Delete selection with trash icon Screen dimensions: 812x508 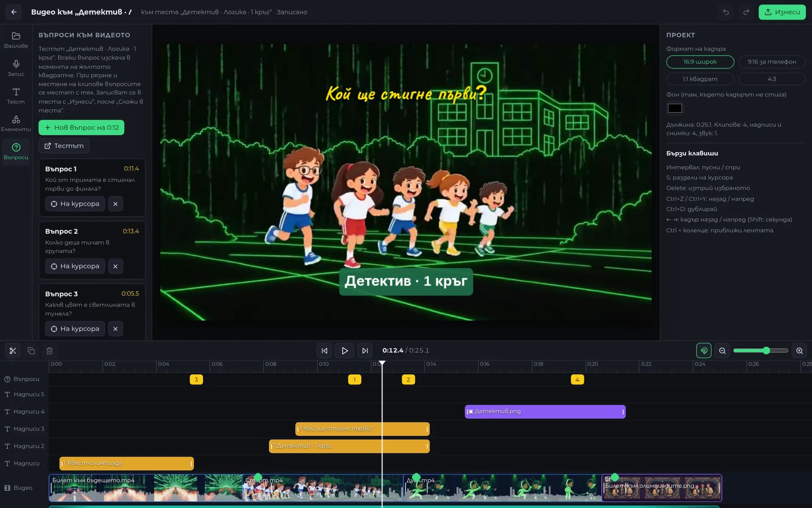(50, 351)
